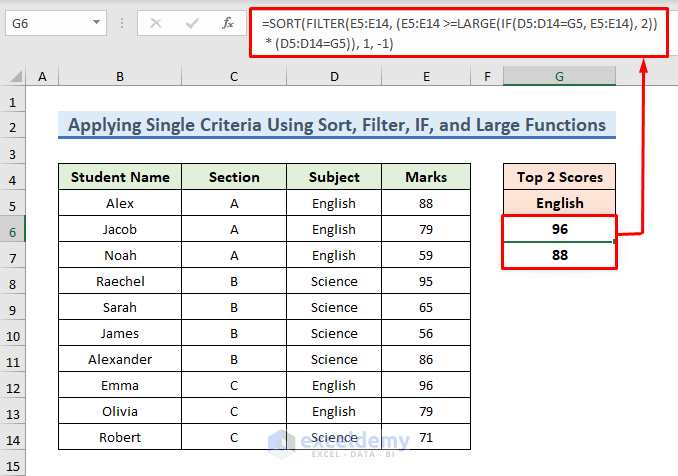This screenshot has height=476, width=678.
Task: Click the Marks column header cell
Action: point(426,178)
